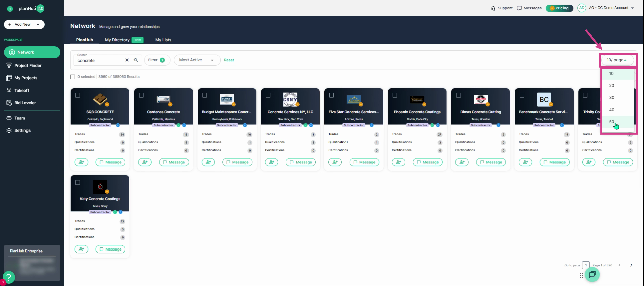Add Benchmark Concrete Services as connection
Screen dimensions: 644x286
(525, 162)
